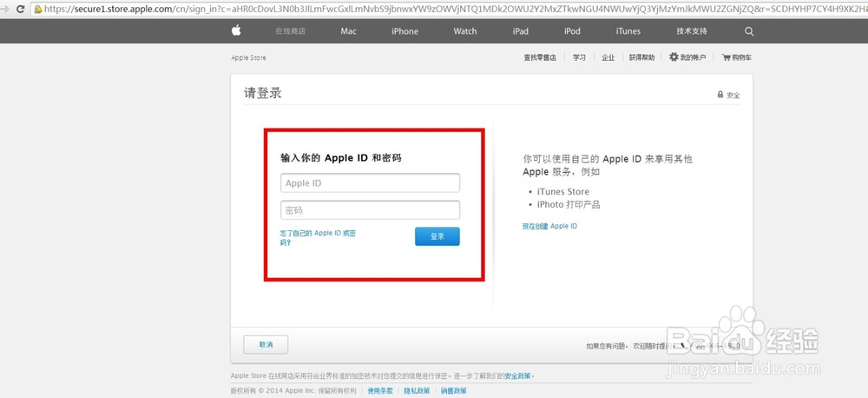Open the 隐私政策 footer link

pos(417,391)
